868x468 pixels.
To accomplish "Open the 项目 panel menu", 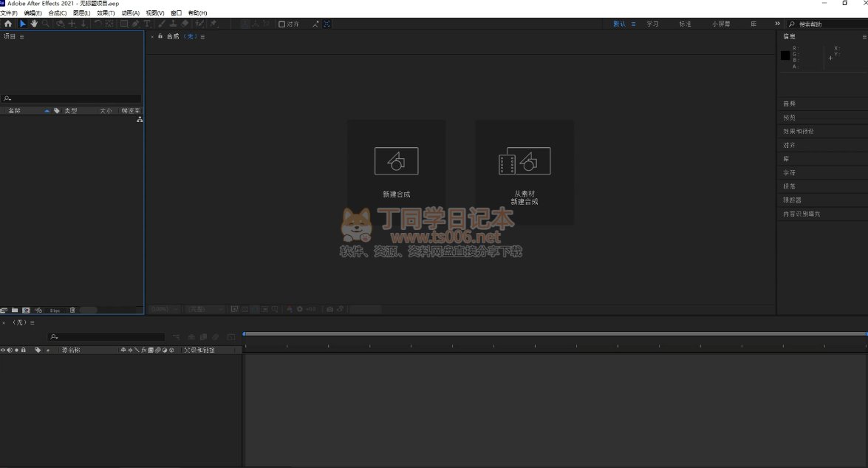I will [21, 36].
